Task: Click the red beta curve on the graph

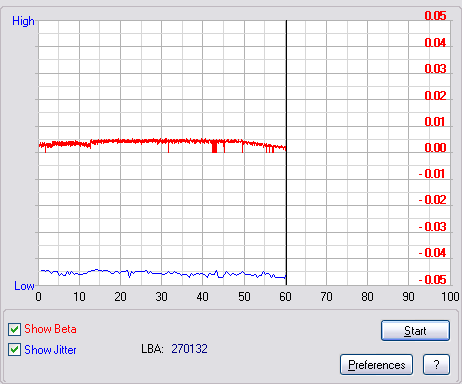Action: (x=133, y=141)
